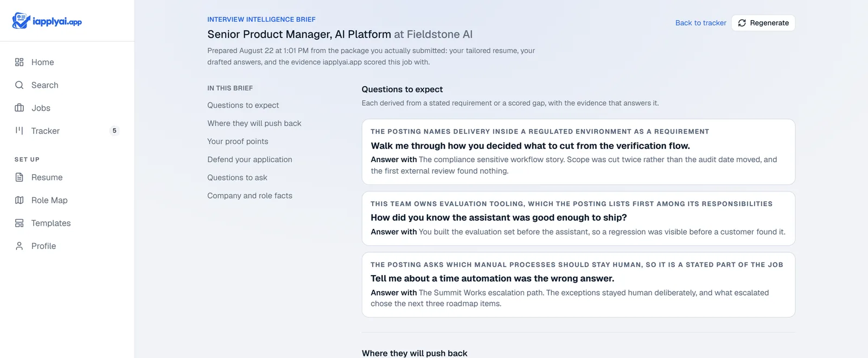Click the Role Map icon

coord(20,200)
